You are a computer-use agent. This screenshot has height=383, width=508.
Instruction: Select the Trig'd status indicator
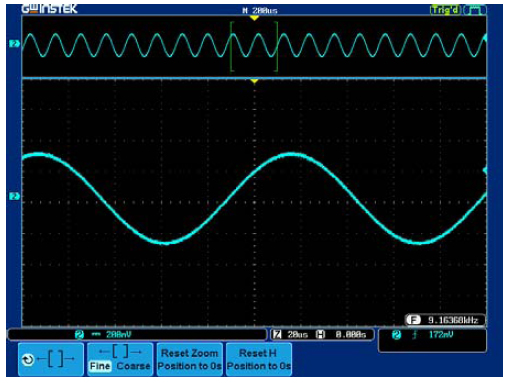pyautogui.click(x=445, y=10)
